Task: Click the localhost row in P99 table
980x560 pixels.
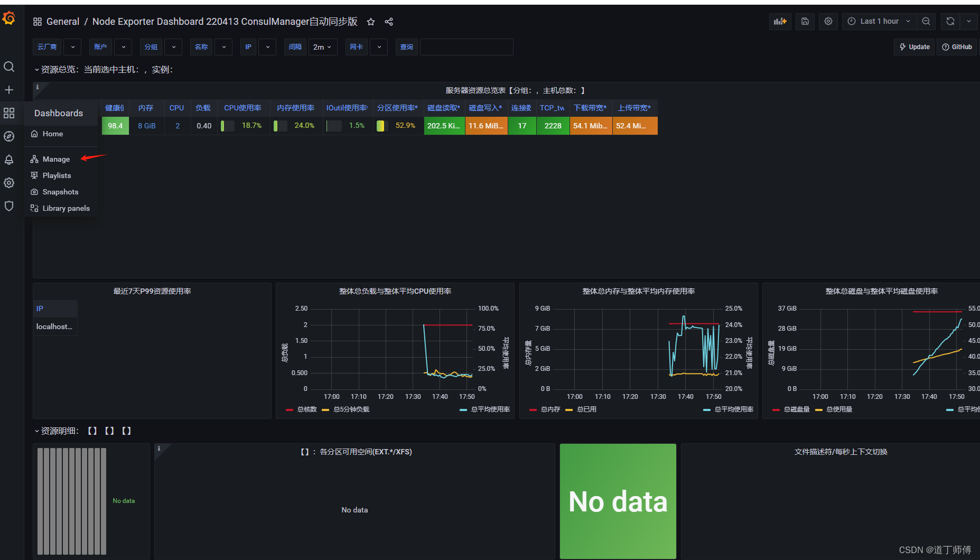Action: [x=54, y=327]
